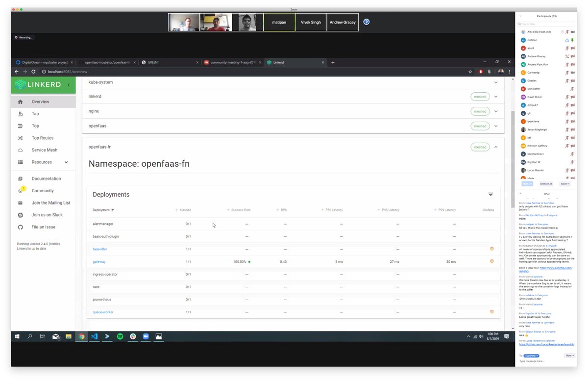Expand the linkerd namespace row

(496, 97)
